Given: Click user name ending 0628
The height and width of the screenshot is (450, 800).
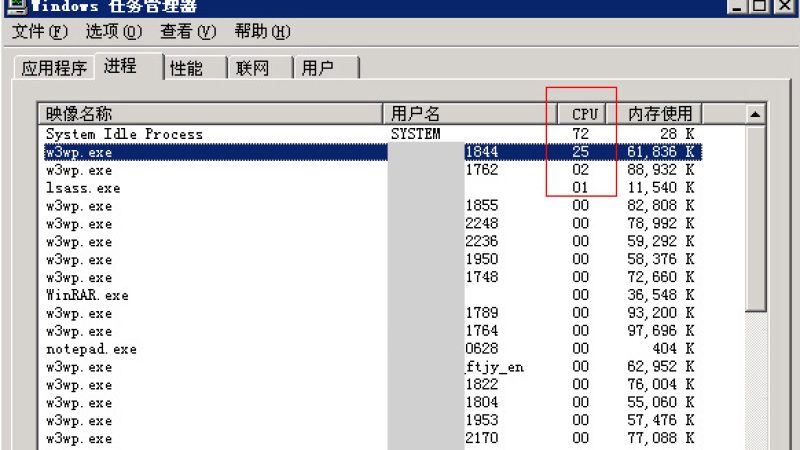Looking at the screenshot, I should [482, 349].
